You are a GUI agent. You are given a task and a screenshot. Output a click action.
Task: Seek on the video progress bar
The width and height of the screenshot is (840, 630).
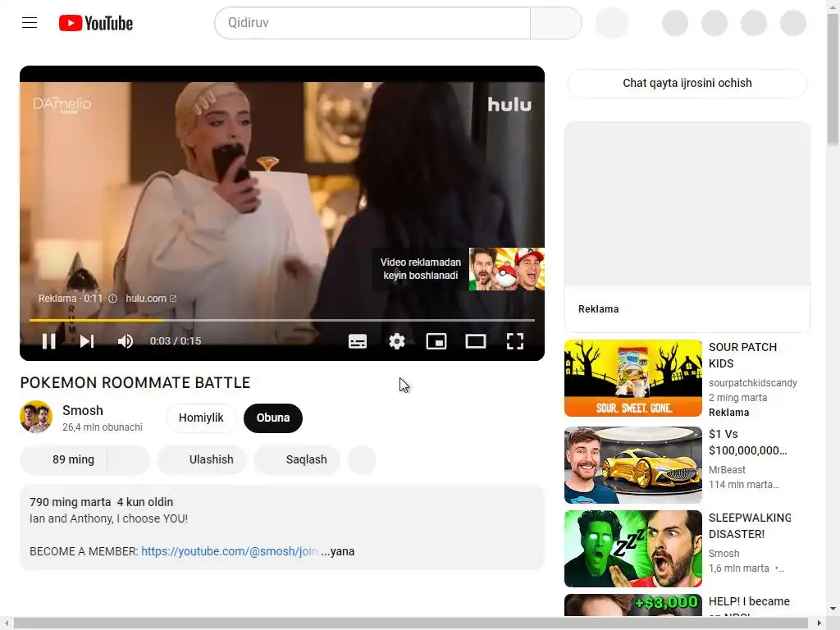[282, 321]
